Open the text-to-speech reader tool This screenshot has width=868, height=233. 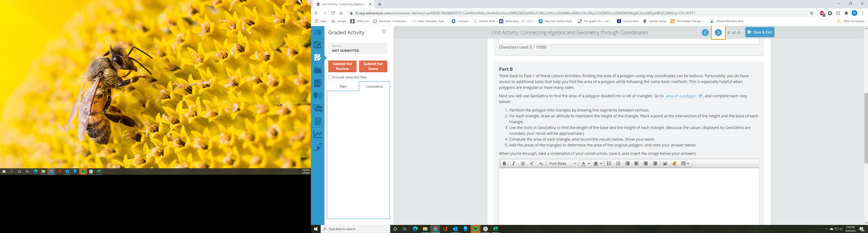317,96
